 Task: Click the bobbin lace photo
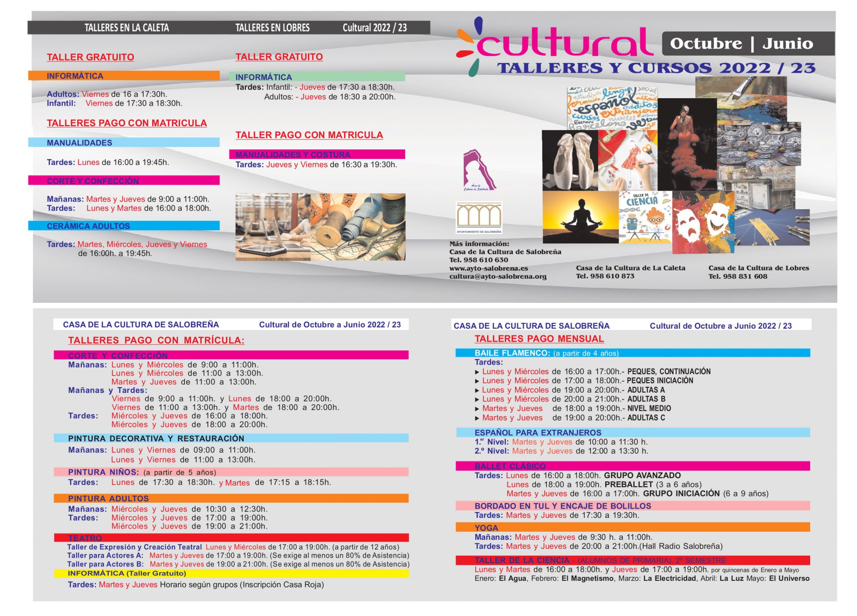coord(772,227)
